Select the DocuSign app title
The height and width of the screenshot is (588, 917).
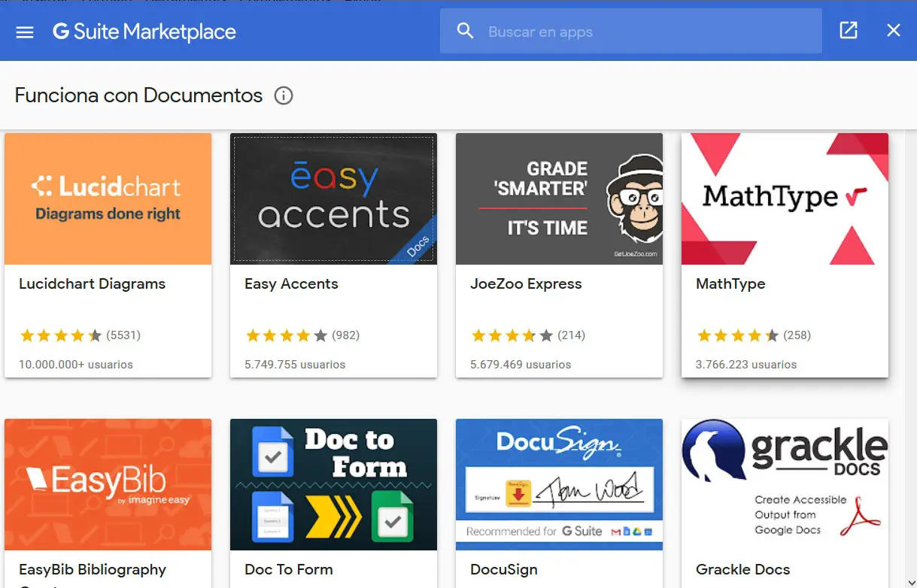[504, 570]
